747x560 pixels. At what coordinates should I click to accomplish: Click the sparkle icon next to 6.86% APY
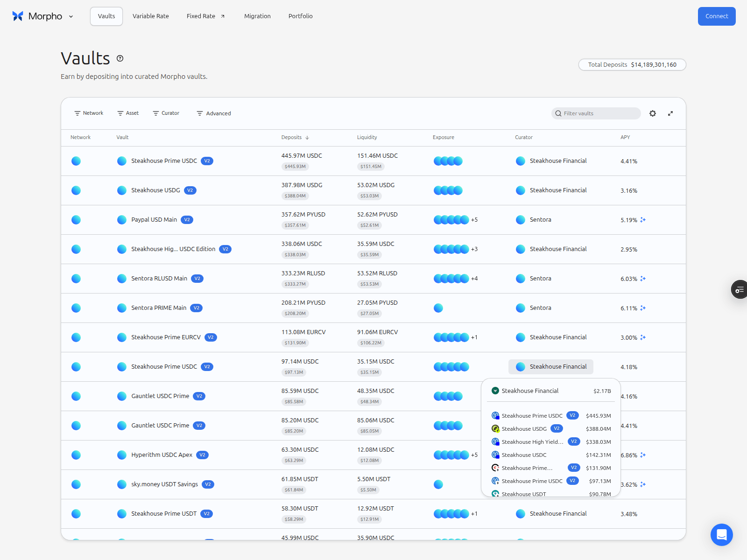click(x=643, y=455)
